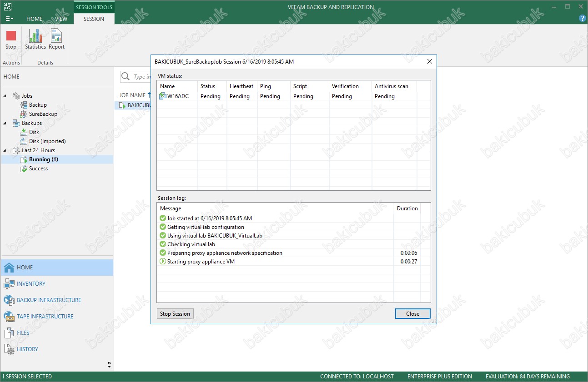The width and height of the screenshot is (588, 382).
Task: Open the HOME navigation pane
Action: [x=57, y=268]
